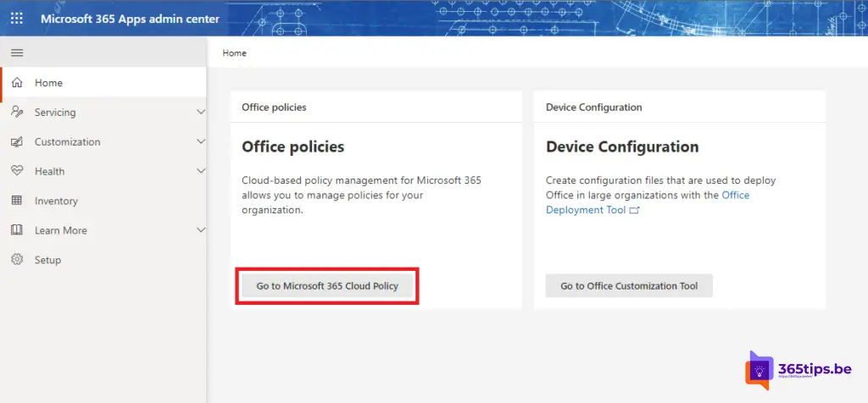Click the Health heart icon
This screenshot has height=403, width=868.
tap(17, 171)
